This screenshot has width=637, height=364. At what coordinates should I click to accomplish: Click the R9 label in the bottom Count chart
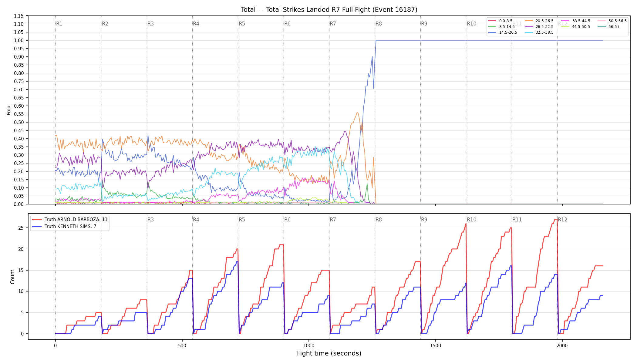point(424,220)
